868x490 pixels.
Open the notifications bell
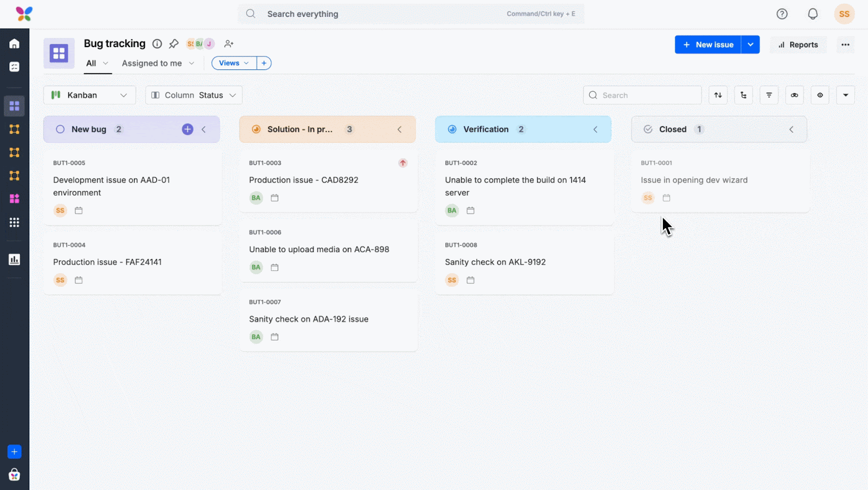point(813,14)
